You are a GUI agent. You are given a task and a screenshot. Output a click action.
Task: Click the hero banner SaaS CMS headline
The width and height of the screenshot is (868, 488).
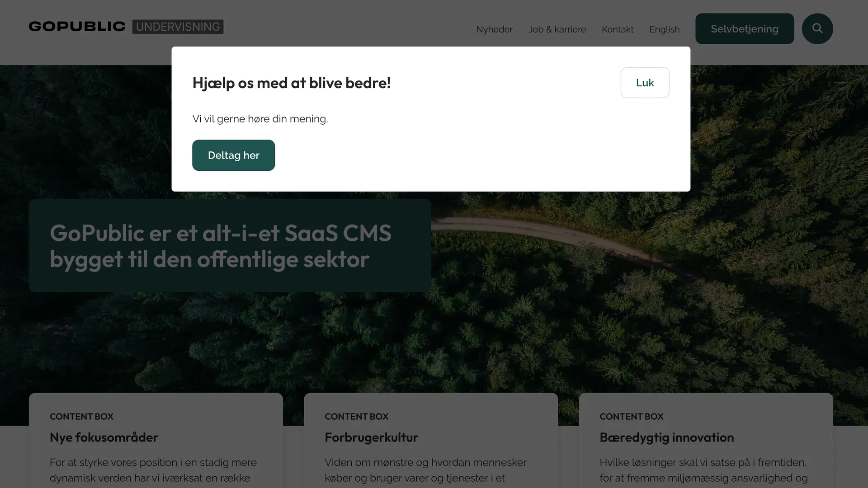click(x=220, y=246)
